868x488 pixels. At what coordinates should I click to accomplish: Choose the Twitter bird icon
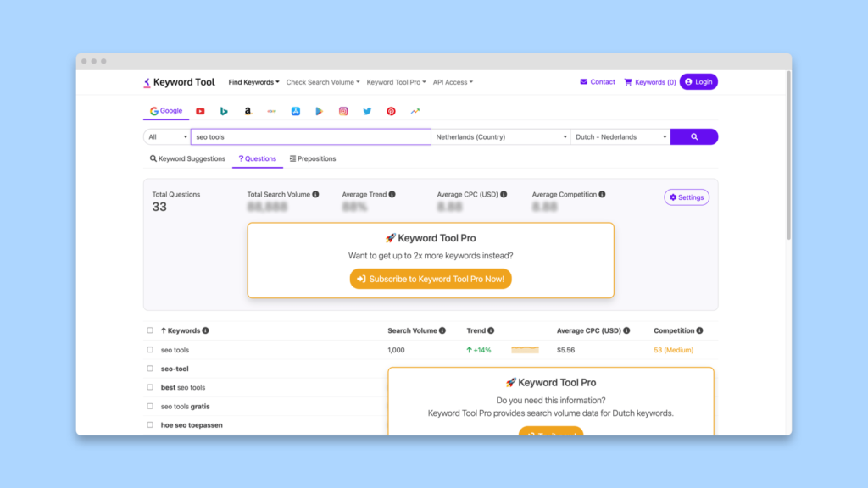367,111
